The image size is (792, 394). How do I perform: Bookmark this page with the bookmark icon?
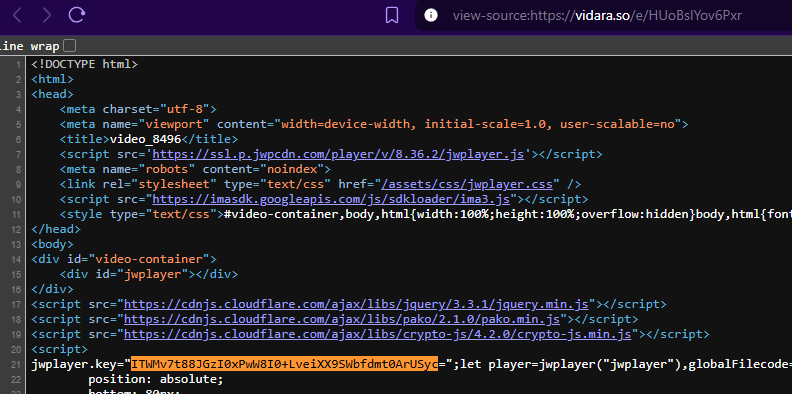click(x=392, y=15)
